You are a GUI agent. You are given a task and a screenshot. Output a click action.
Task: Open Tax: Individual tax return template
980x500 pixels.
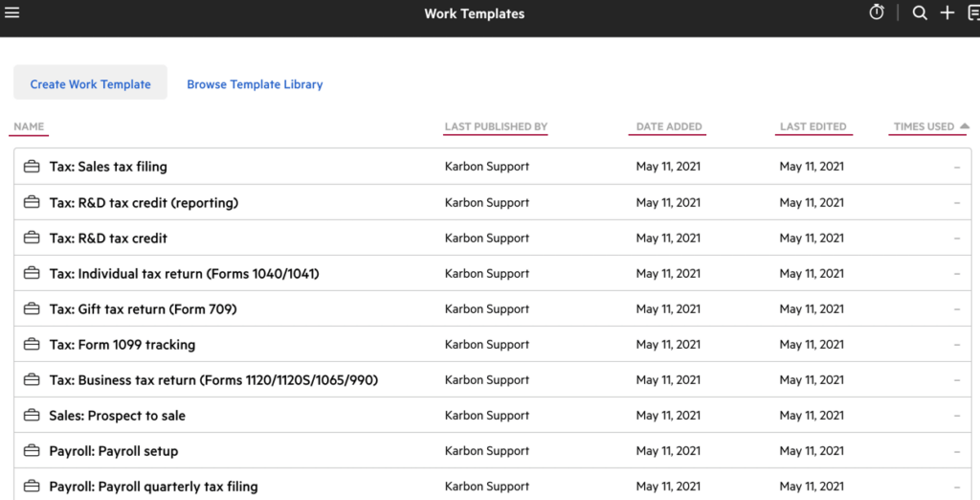(x=184, y=274)
